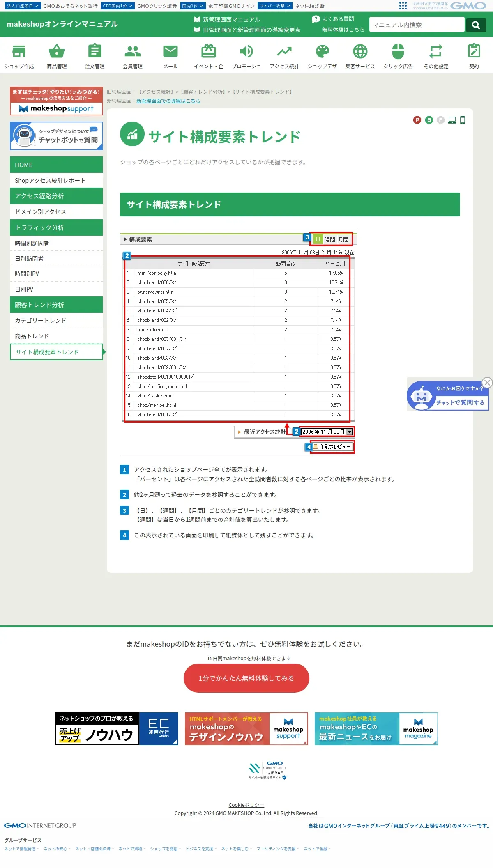This screenshot has width=493, height=868.
Task: Open the GMO services grid icon
Action: pyautogui.click(x=403, y=6)
